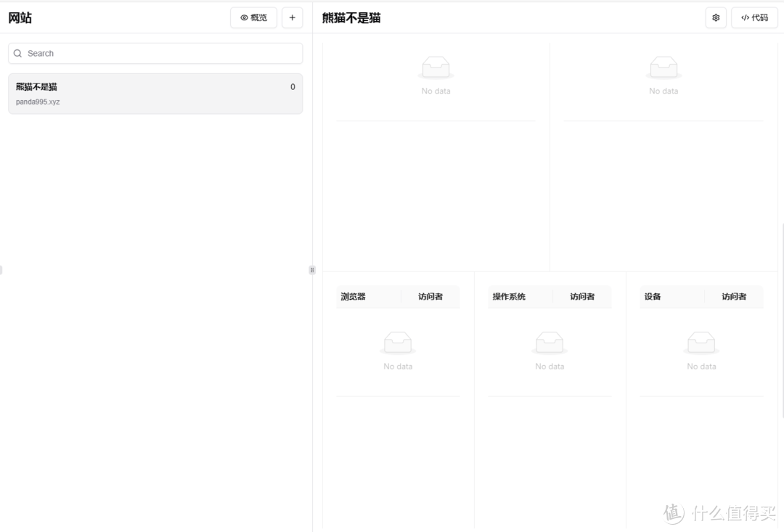Click the magnifying glass icon in the search bar
The image size is (784, 532).
coord(17,53)
